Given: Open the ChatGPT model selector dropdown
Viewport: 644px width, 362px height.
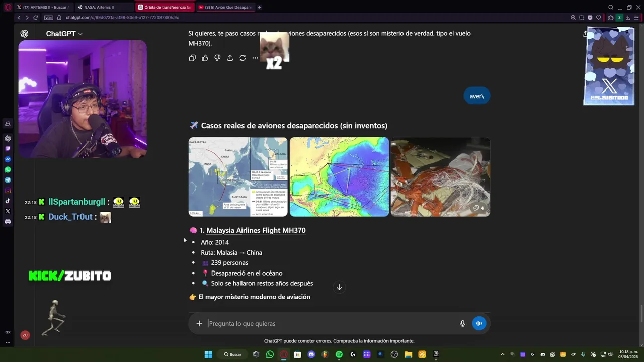Looking at the screenshot, I should pos(64,34).
